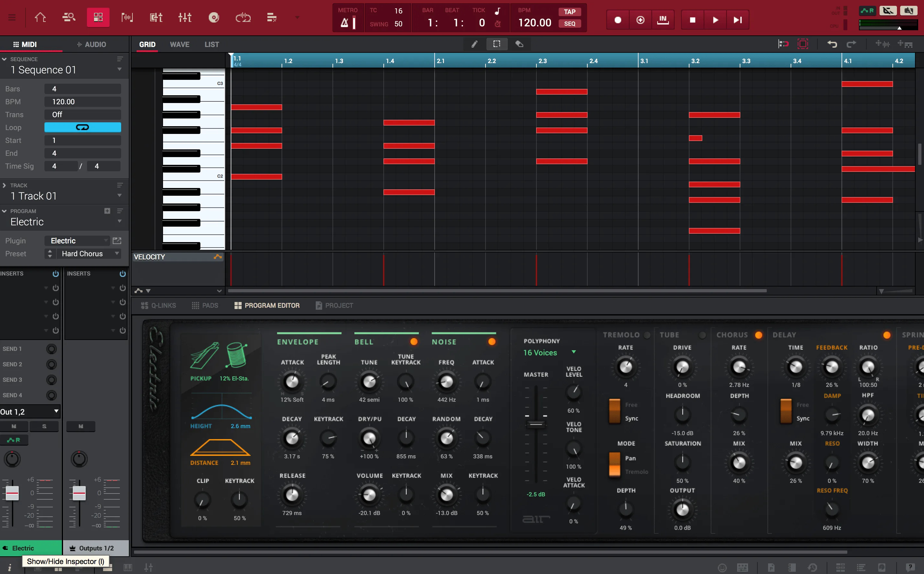Select the eraser tool in grid toolbar

[519, 44]
